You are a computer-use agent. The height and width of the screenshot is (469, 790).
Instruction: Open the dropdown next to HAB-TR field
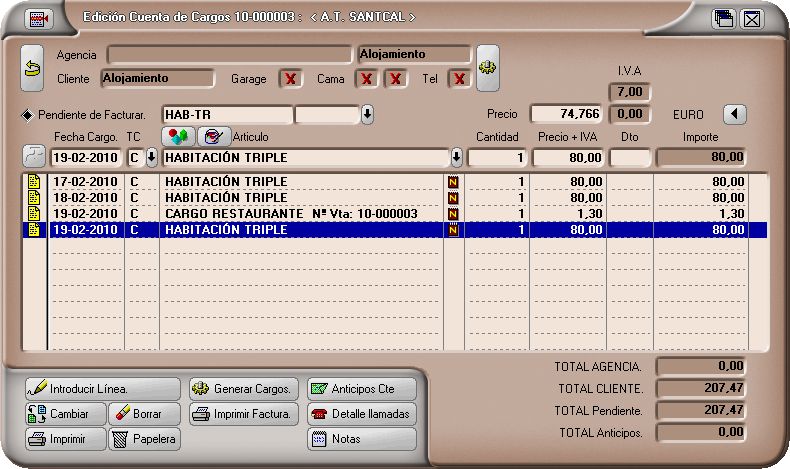tap(367, 115)
